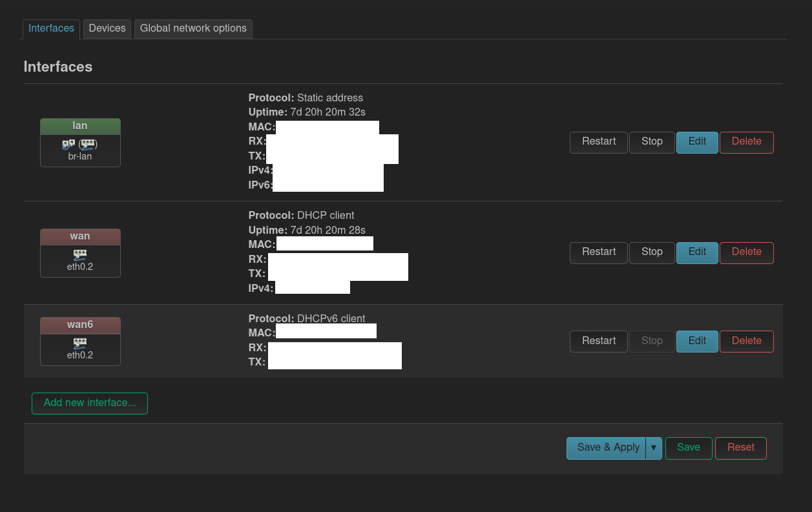Click the ethernet switch icon under wan6
This screenshot has height=512, width=812.
(x=80, y=343)
